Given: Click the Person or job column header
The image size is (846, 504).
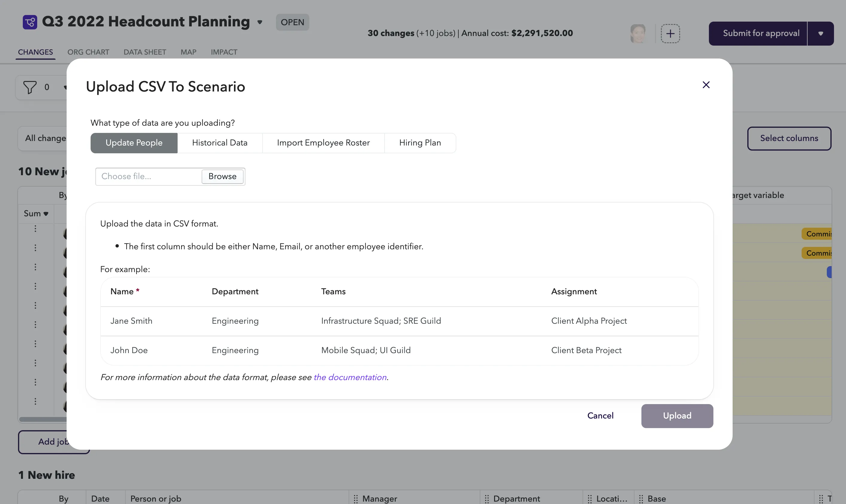Looking at the screenshot, I should coord(156,499).
